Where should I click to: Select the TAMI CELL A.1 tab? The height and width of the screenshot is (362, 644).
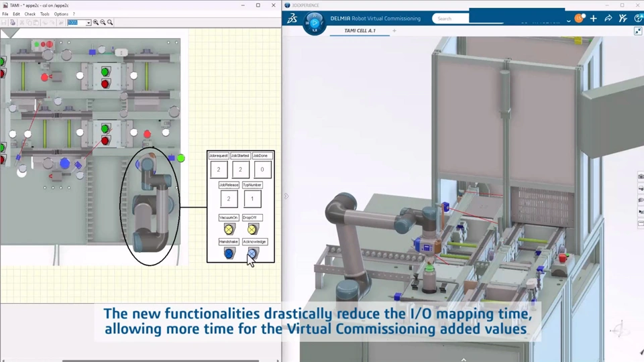[x=360, y=31]
